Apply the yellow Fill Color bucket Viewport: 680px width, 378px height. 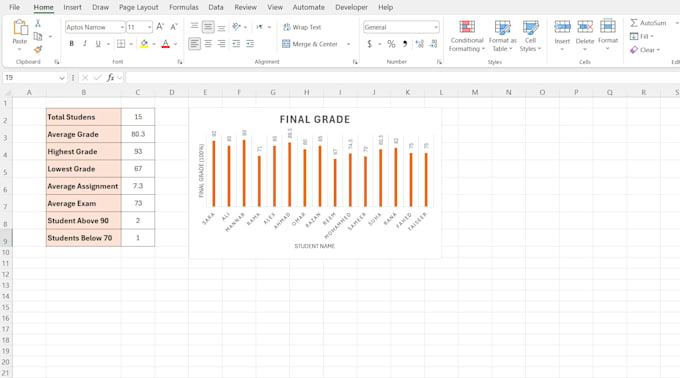click(x=144, y=43)
